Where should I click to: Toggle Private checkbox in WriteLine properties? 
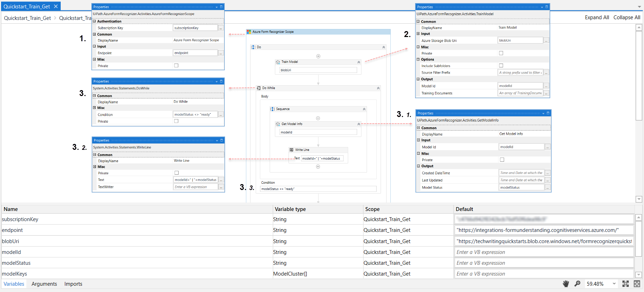[177, 173]
